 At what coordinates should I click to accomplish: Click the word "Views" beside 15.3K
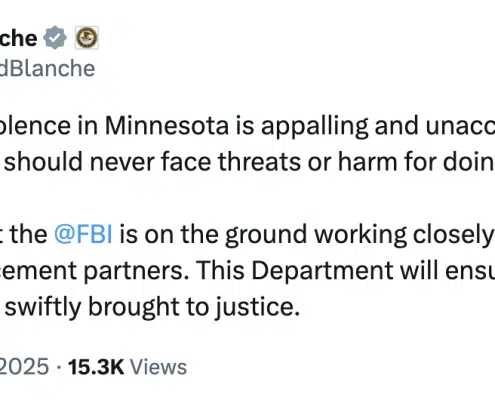point(158,367)
